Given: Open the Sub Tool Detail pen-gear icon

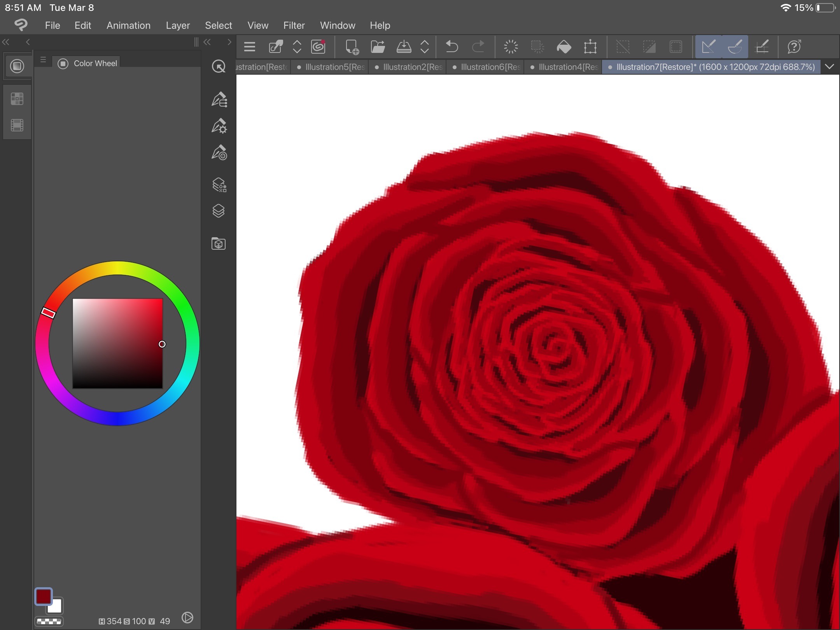Looking at the screenshot, I should 219,126.
